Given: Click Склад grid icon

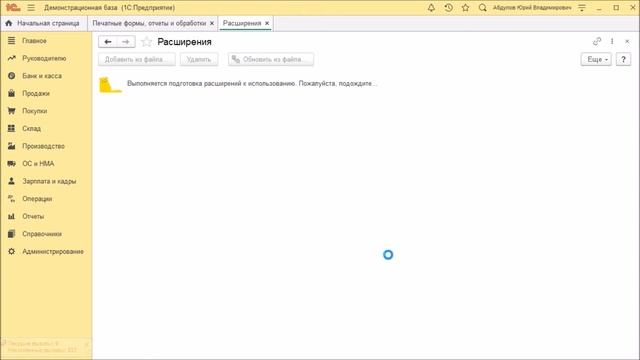Looking at the screenshot, I should [11, 128].
